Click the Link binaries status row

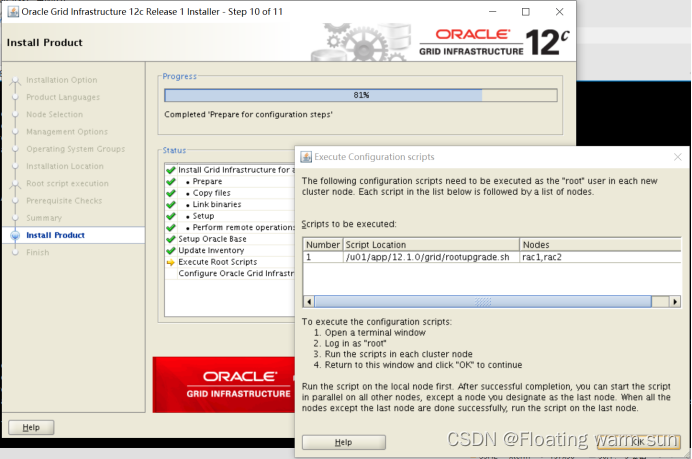point(229,204)
